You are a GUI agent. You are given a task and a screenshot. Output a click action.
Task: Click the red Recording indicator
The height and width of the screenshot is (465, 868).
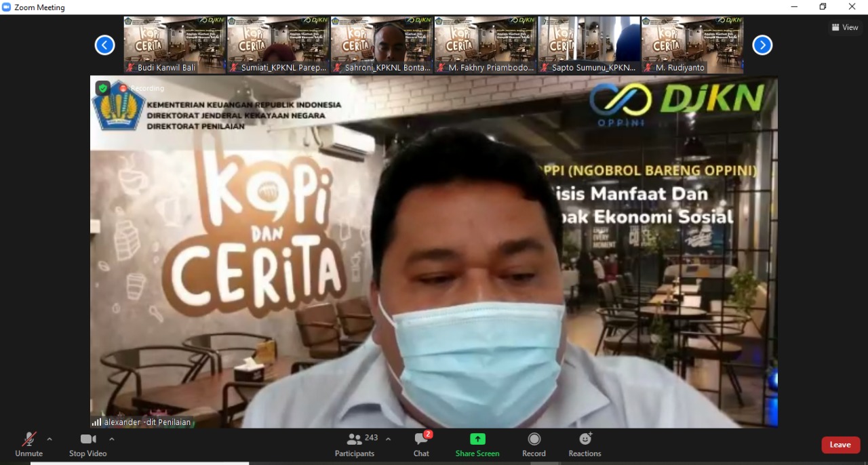pyautogui.click(x=123, y=88)
